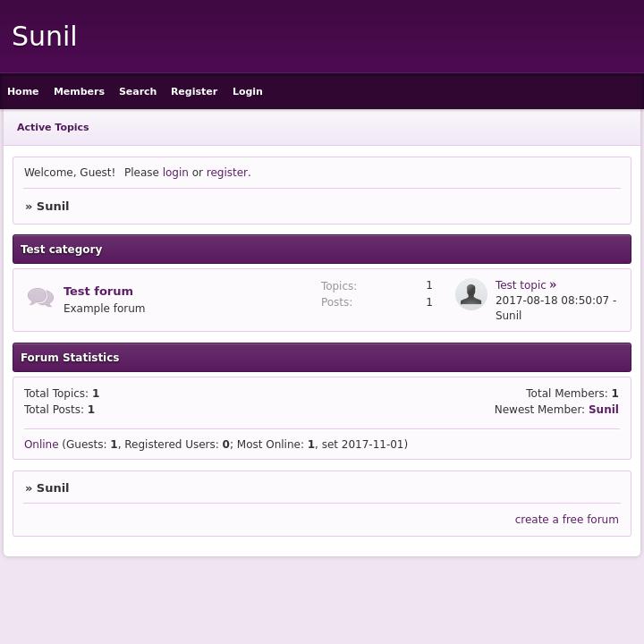This screenshot has width=644, height=644.
Task: Click the Sunil site title header
Action: pos(45,37)
